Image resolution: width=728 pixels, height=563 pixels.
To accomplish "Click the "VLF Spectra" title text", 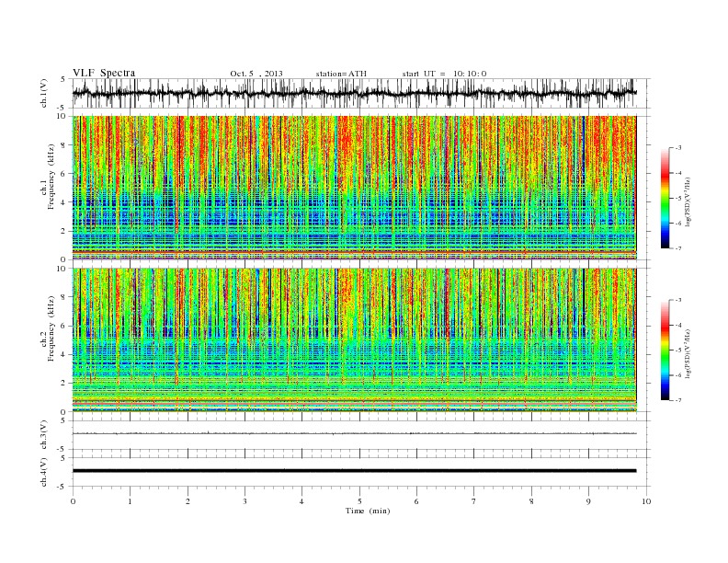I will (104, 73).
